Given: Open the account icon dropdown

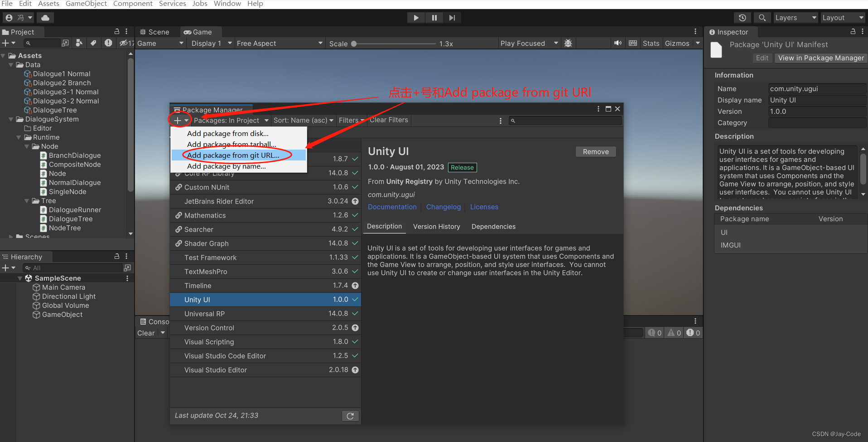Looking at the screenshot, I should point(19,18).
